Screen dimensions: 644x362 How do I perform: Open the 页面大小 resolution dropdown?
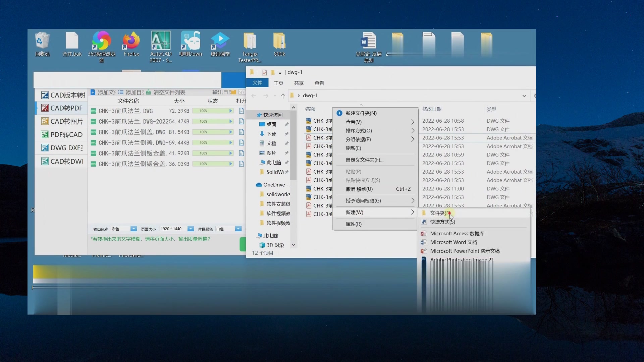tap(190, 229)
